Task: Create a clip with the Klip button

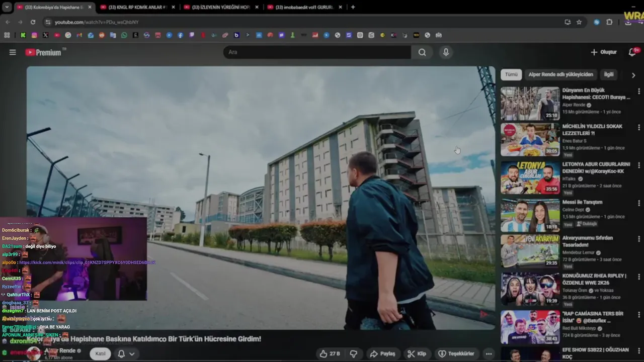Action: click(x=417, y=353)
